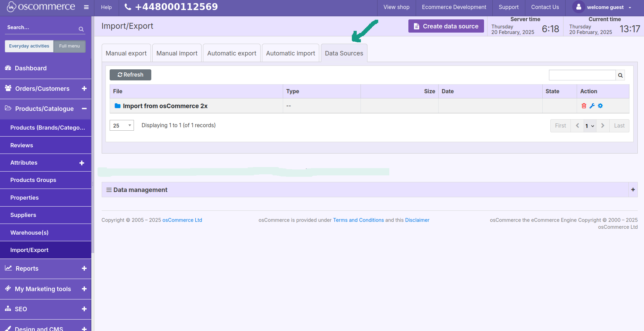
Task: Switch to Everyday activities menu
Action: [29, 46]
